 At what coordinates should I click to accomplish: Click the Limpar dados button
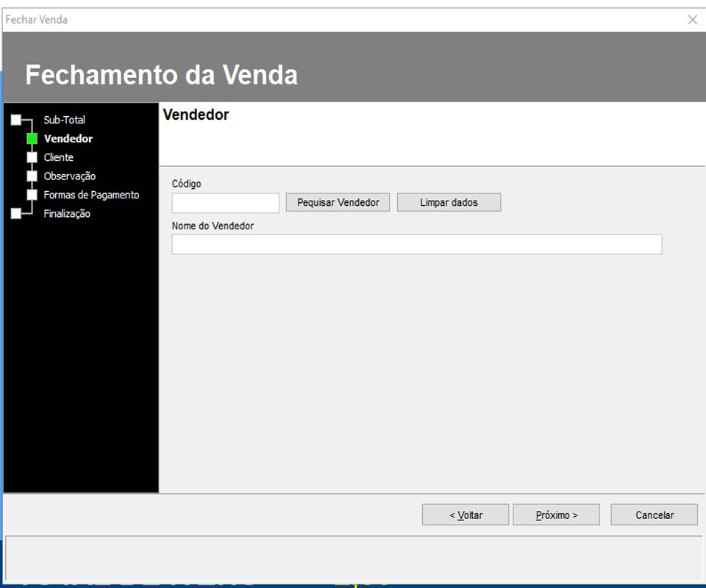coord(449,202)
